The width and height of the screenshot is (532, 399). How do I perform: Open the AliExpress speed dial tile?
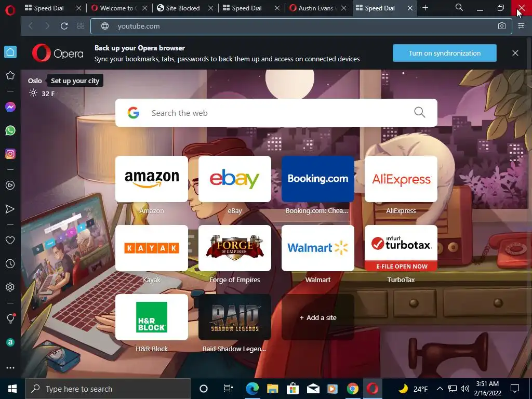(401, 179)
